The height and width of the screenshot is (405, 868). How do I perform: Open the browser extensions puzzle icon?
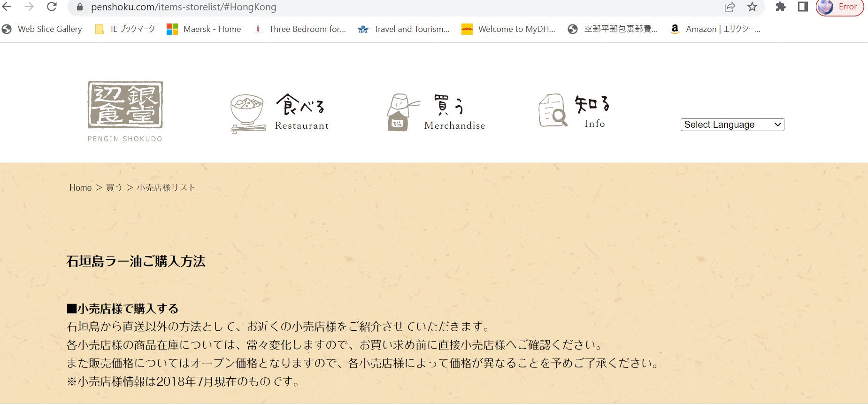tap(780, 7)
